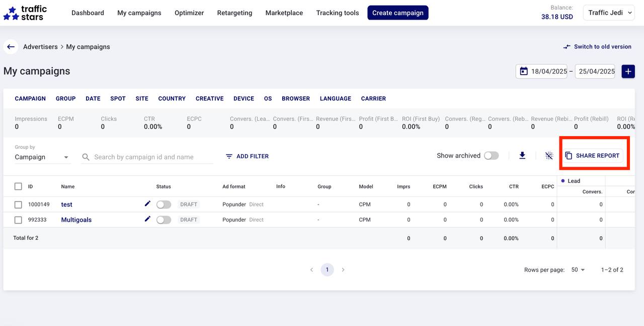644x326 pixels.
Task: Open calendar icon for start date
Action: coord(524,72)
